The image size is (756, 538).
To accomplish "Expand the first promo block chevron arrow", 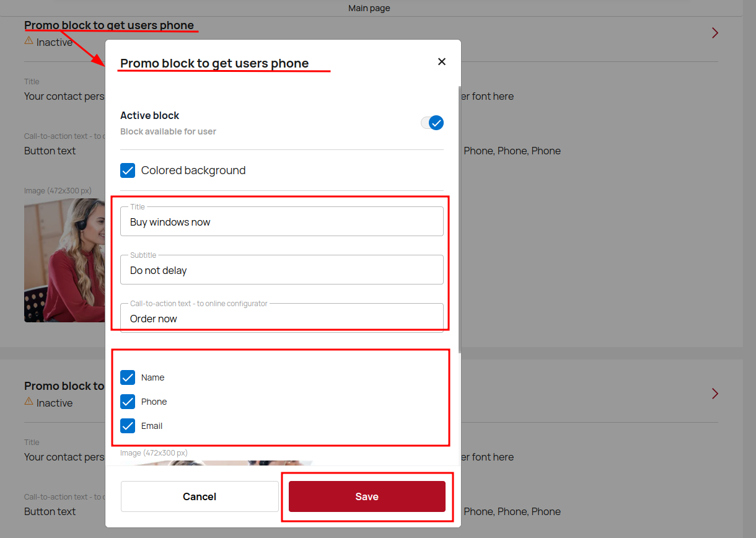I will tap(715, 33).
